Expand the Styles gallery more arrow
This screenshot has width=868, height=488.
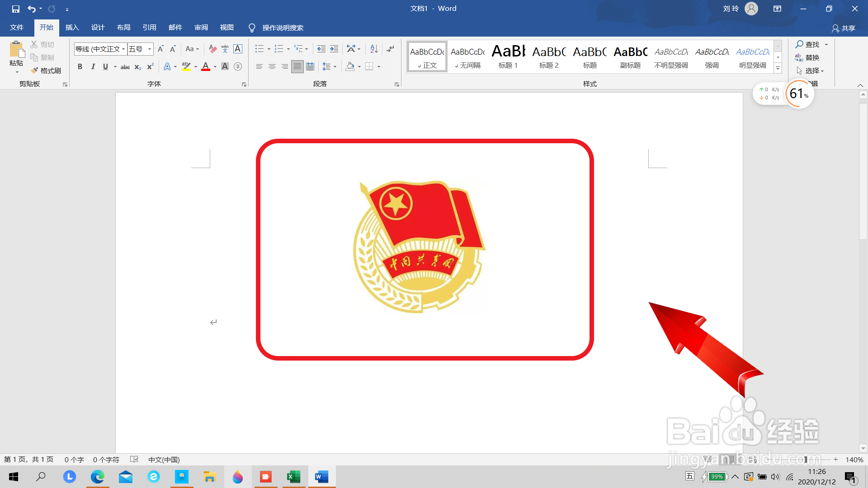click(778, 69)
